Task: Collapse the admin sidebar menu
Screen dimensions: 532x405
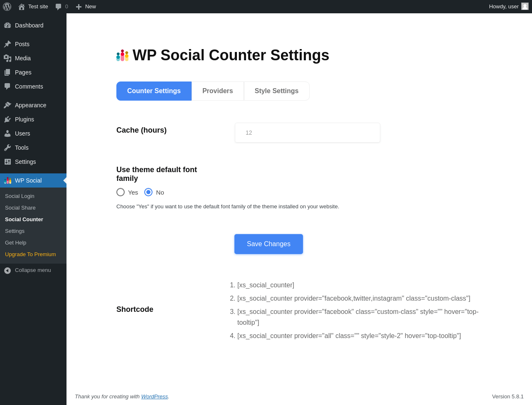Action: tap(28, 270)
